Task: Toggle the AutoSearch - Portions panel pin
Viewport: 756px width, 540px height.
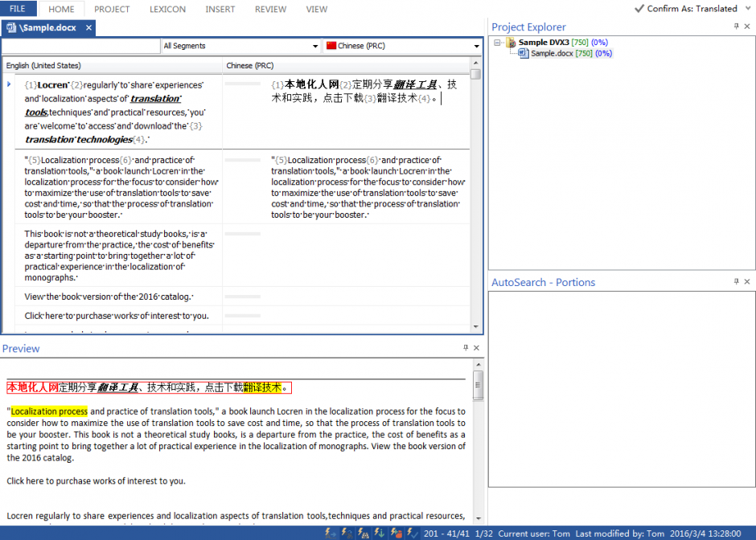Action: 735,281
